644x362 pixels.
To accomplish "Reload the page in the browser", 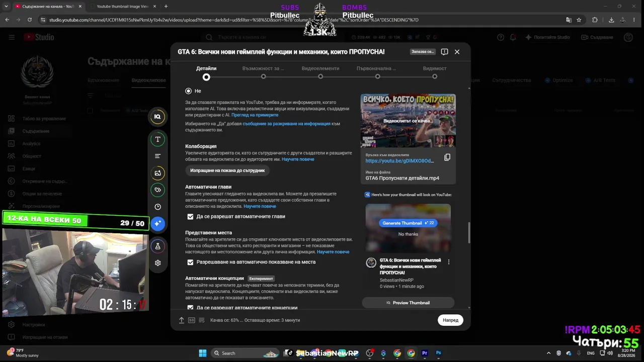I will 30,20.
